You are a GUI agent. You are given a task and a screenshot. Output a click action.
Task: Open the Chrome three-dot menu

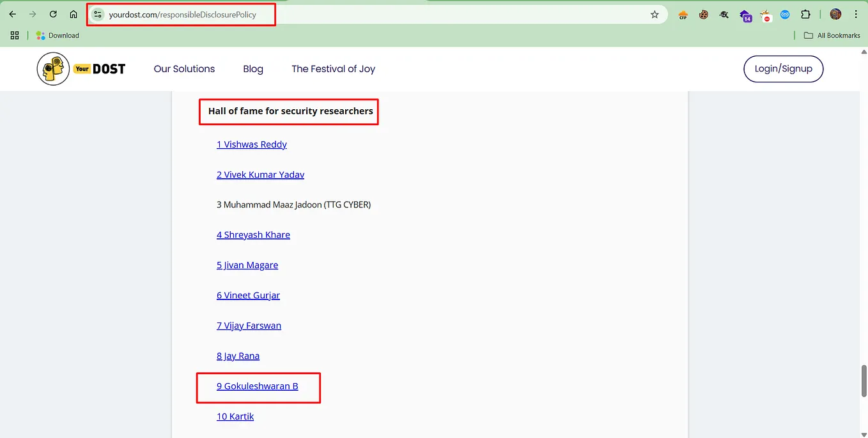click(856, 14)
